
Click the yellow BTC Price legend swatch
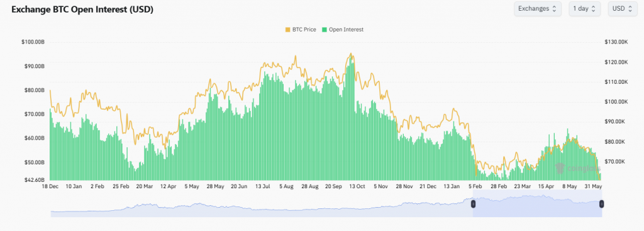287,30
